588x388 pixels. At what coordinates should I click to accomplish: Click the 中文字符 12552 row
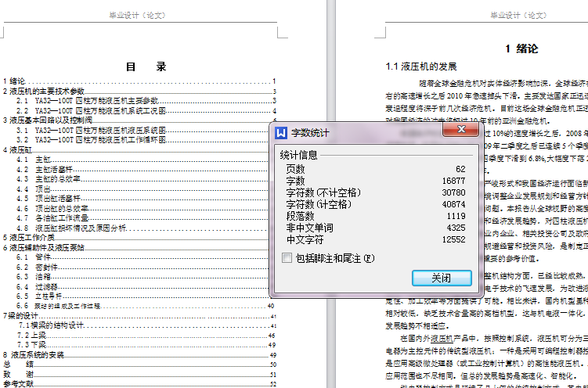(376, 239)
